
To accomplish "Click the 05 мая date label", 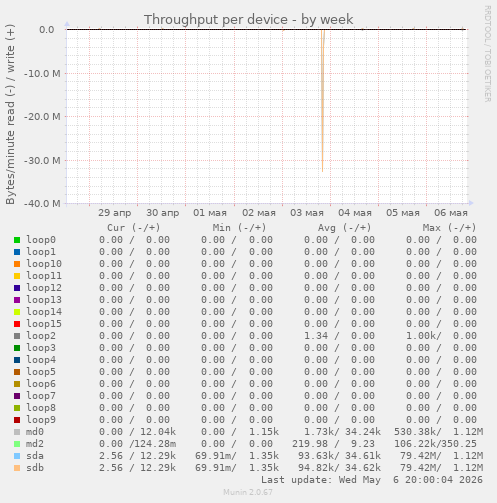I will [x=403, y=213].
